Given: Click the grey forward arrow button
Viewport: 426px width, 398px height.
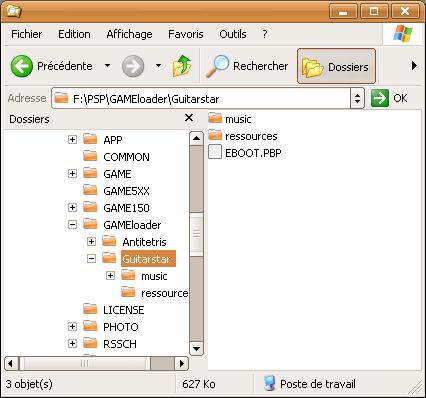Looking at the screenshot, I should click(133, 66).
